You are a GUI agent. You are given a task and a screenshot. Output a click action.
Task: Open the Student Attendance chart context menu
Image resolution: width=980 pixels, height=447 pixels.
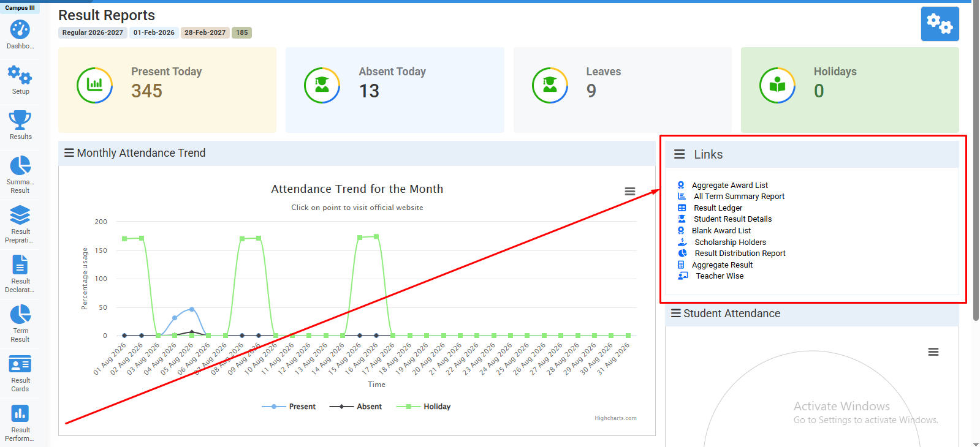pos(933,352)
